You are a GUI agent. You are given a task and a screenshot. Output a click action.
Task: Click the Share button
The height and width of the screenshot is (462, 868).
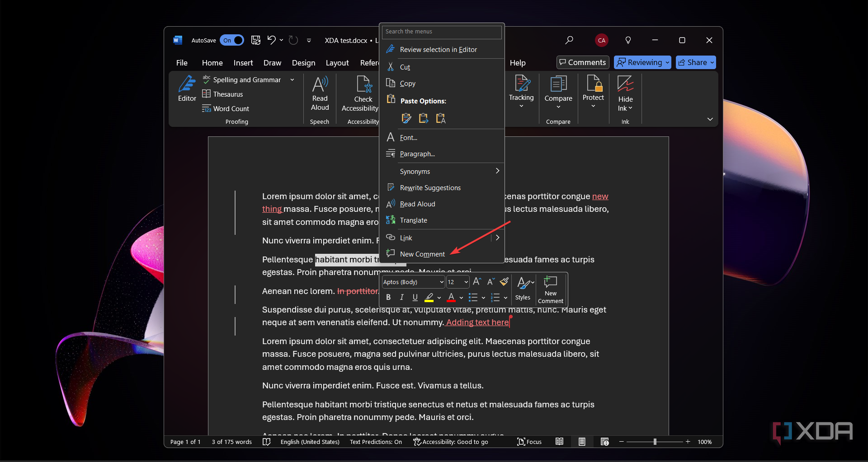pyautogui.click(x=696, y=62)
